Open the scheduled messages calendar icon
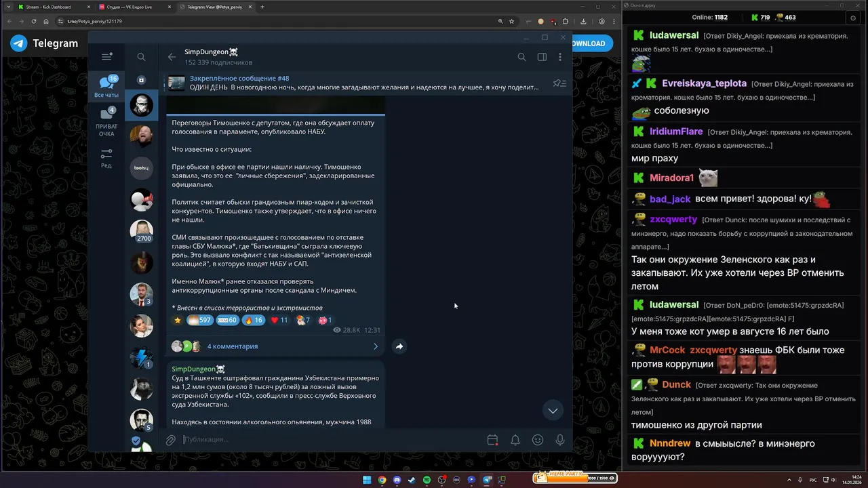Screen dimensions: 868x488 click(493, 440)
